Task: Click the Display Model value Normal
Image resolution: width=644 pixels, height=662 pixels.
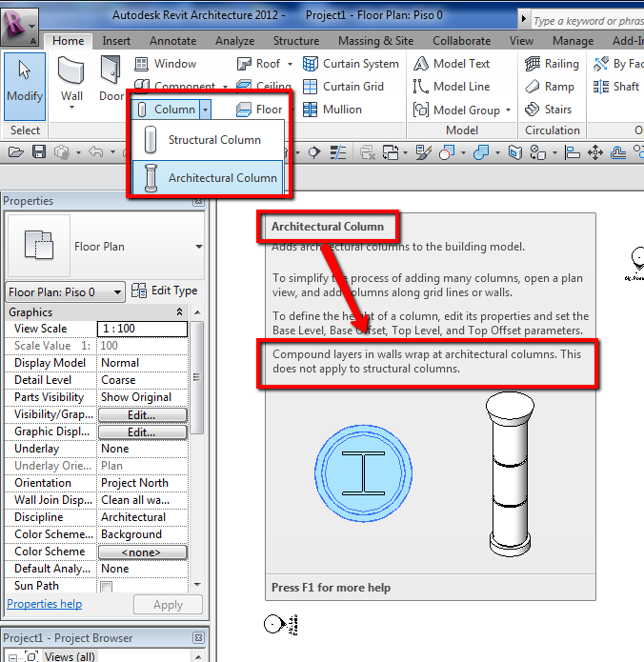Action: (x=142, y=363)
